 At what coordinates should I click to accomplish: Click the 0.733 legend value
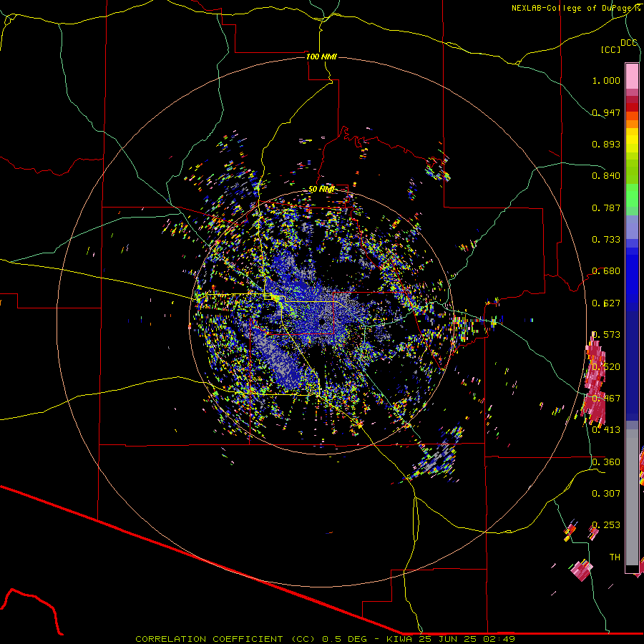point(606,240)
